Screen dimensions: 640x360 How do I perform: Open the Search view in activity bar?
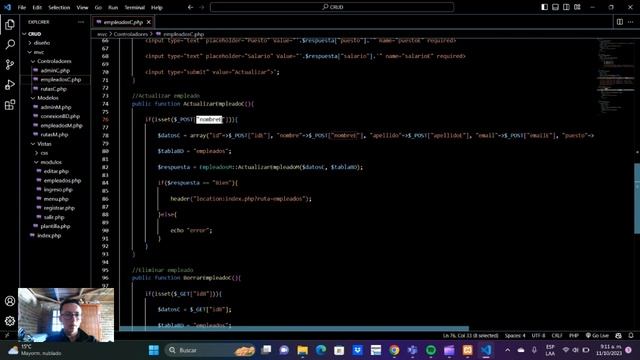10,44
